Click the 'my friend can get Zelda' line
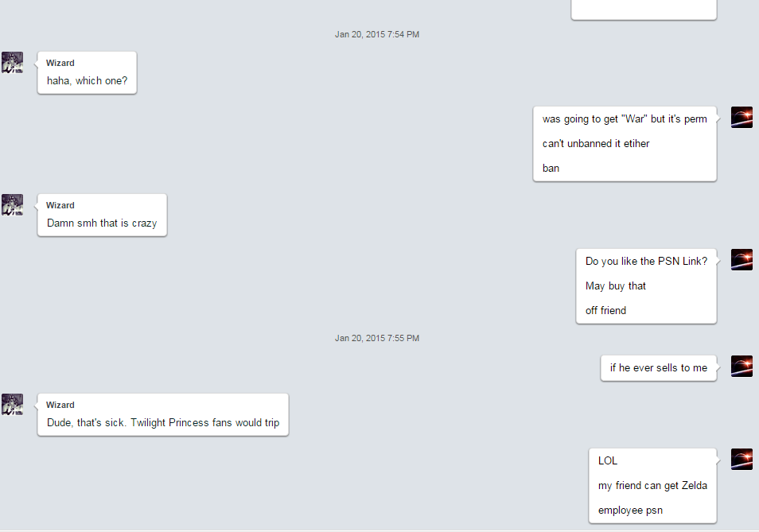Viewport: 759px width, 532px height. 652,486
